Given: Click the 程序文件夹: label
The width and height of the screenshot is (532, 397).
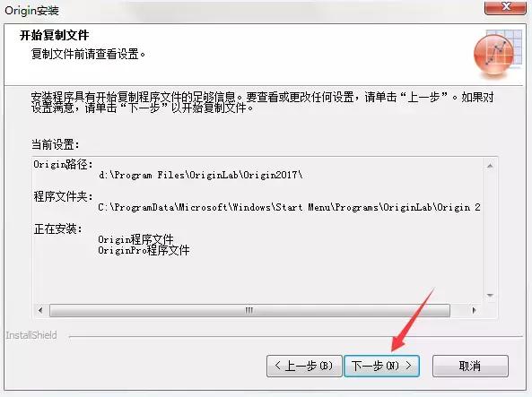Looking at the screenshot, I should [63, 196].
